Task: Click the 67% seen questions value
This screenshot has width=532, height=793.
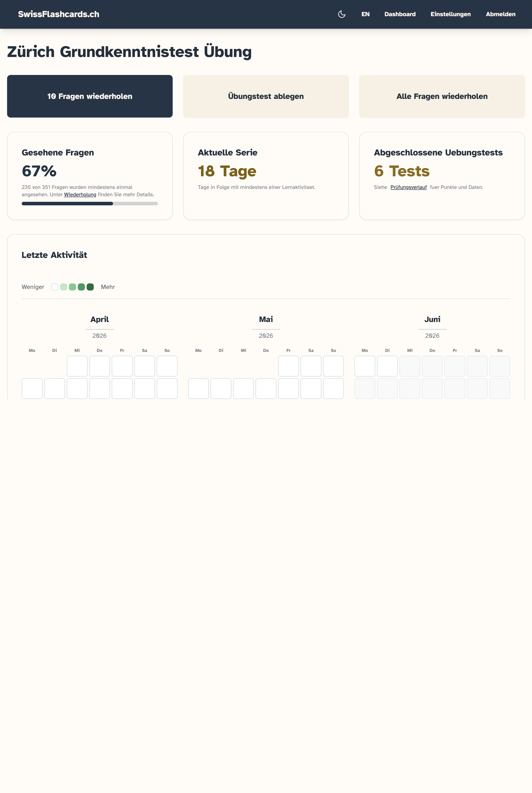Action: click(39, 171)
